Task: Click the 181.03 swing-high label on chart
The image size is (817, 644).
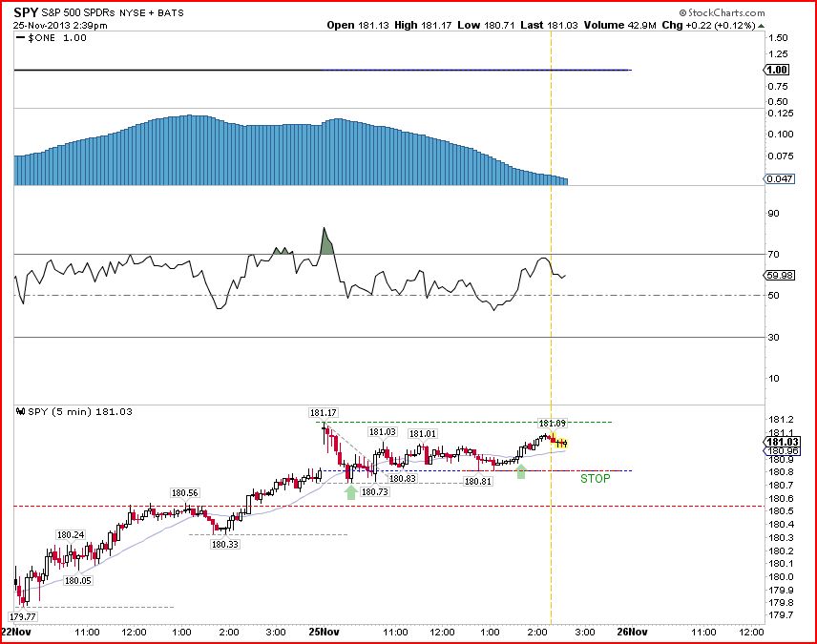Action: coord(383,431)
